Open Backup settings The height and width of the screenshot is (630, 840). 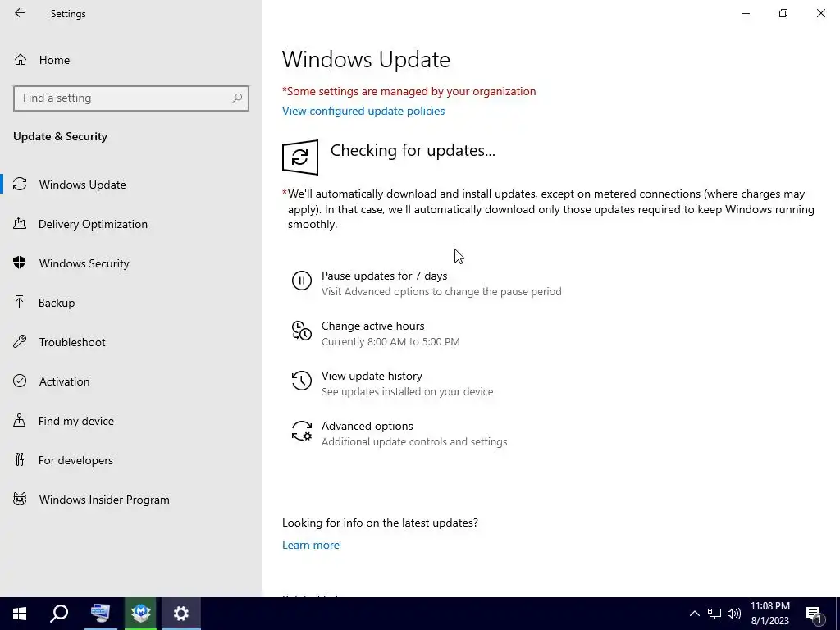pyautogui.click(x=57, y=303)
